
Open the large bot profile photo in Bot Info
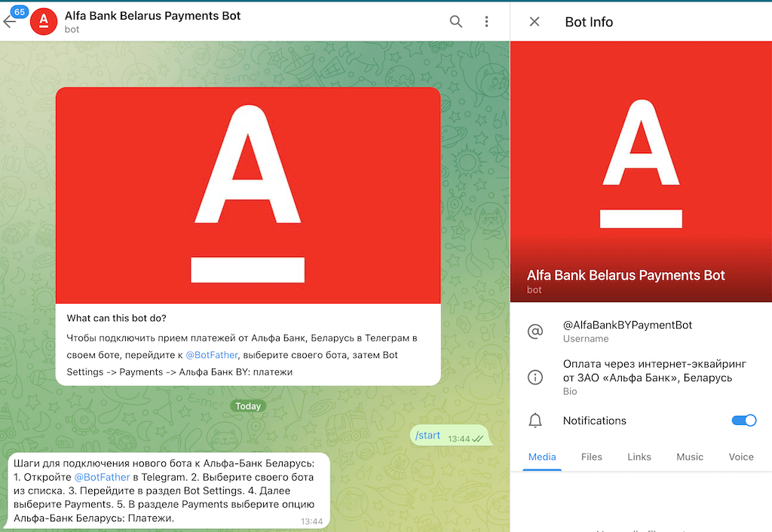[641, 166]
